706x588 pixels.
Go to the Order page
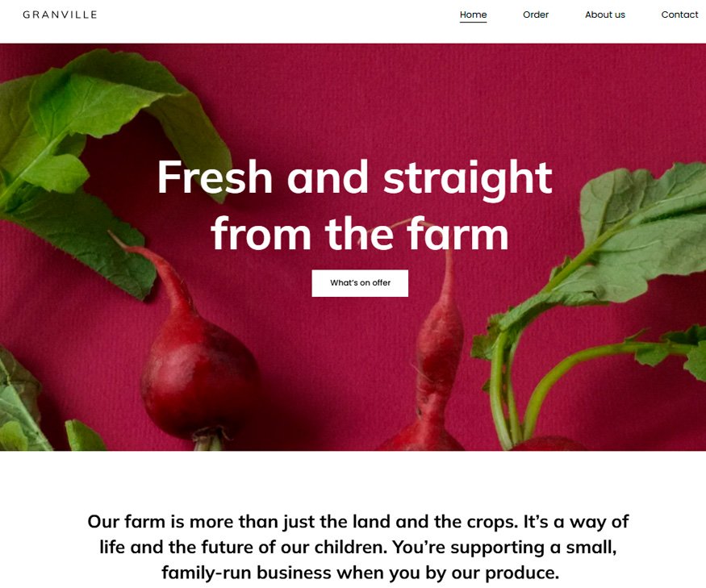click(x=536, y=15)
